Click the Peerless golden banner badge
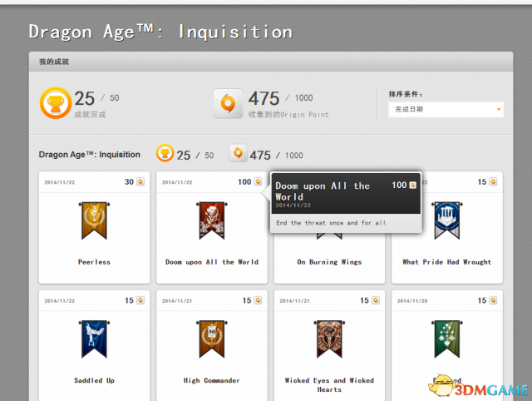This screenshot has width=532, height=401. [94, 220]
